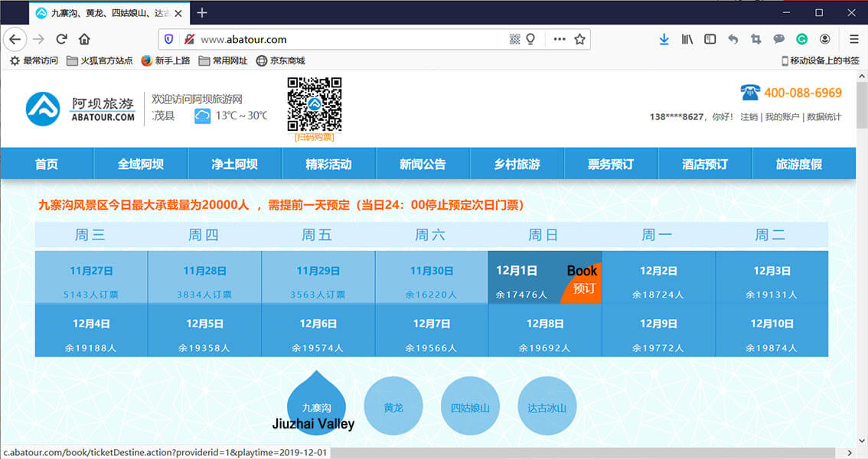Open the page actions three-dot menu

tap(560, 39)
